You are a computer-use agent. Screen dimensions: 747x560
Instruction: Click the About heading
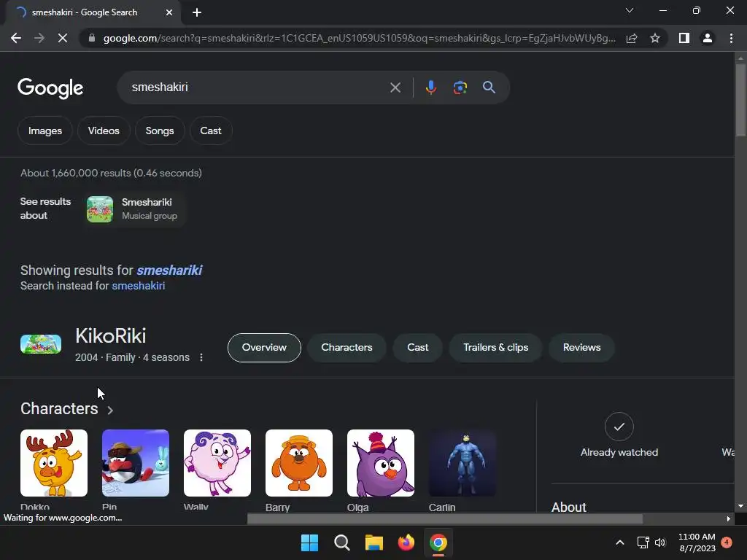(569, 507)
